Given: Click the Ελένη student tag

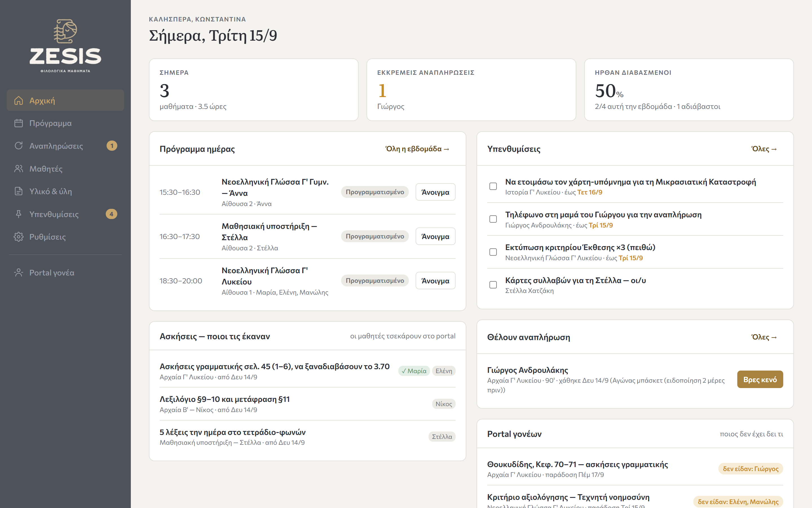Looking at the screenshot, I should pos(443,371).
